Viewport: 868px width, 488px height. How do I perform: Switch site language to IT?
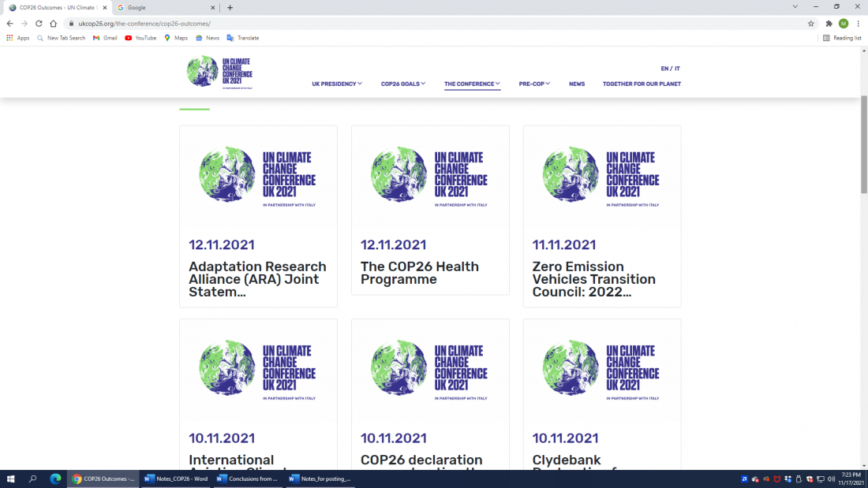(677, 69)
